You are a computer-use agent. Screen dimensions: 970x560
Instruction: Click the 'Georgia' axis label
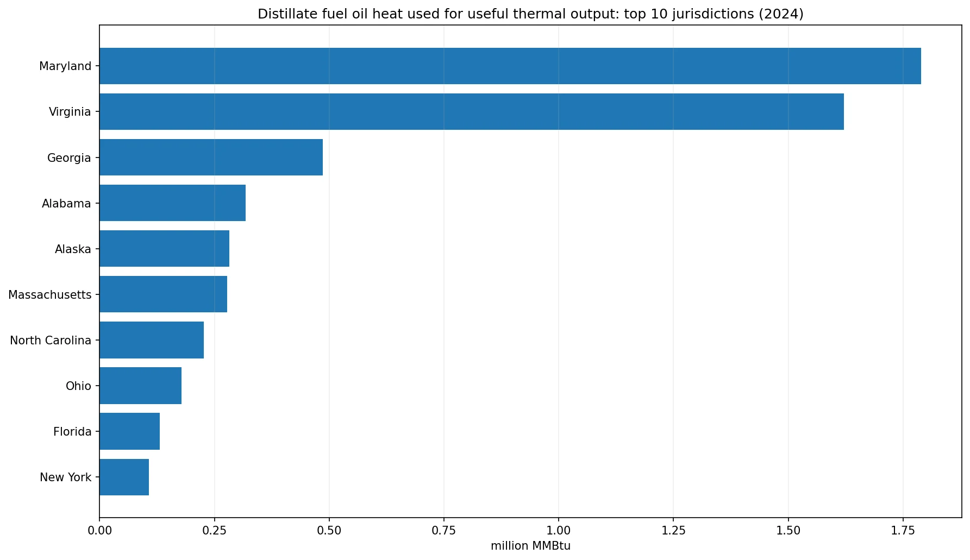coord(69,158)
